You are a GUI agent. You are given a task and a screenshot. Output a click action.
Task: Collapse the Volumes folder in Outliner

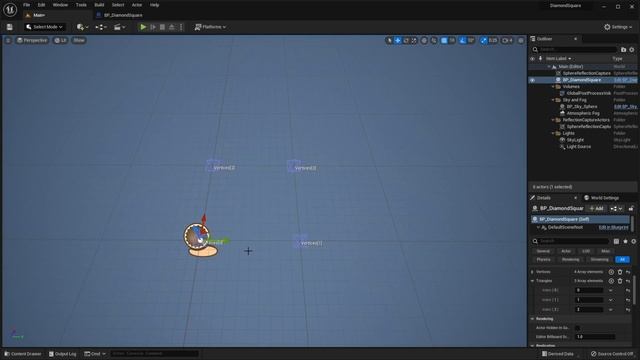[553, 87]
